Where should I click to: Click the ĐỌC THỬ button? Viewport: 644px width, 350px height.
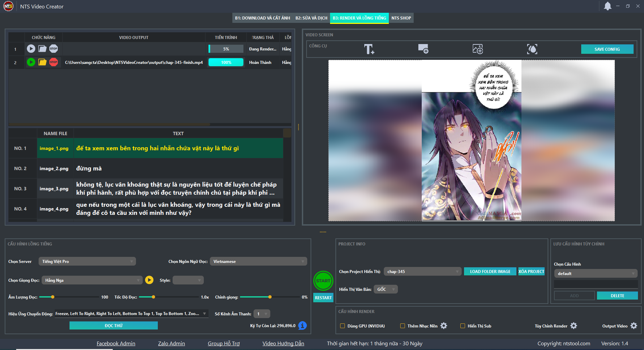click(113, 325)
